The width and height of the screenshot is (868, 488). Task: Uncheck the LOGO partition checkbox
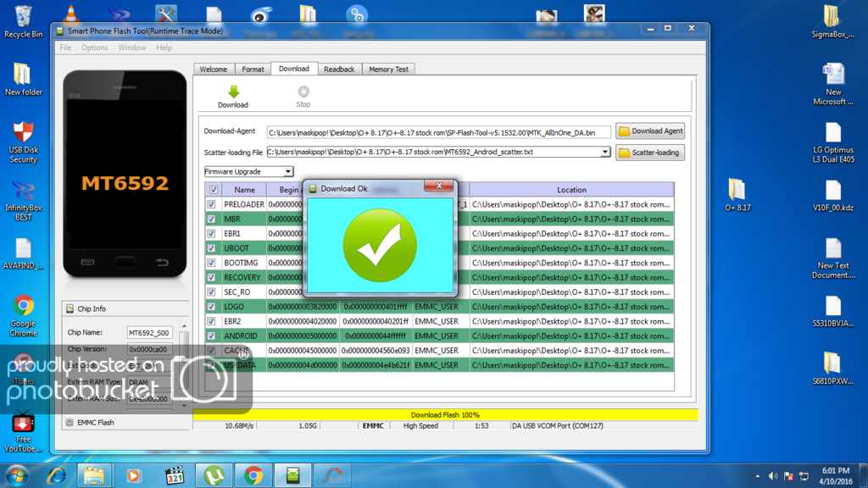point(211,307)
